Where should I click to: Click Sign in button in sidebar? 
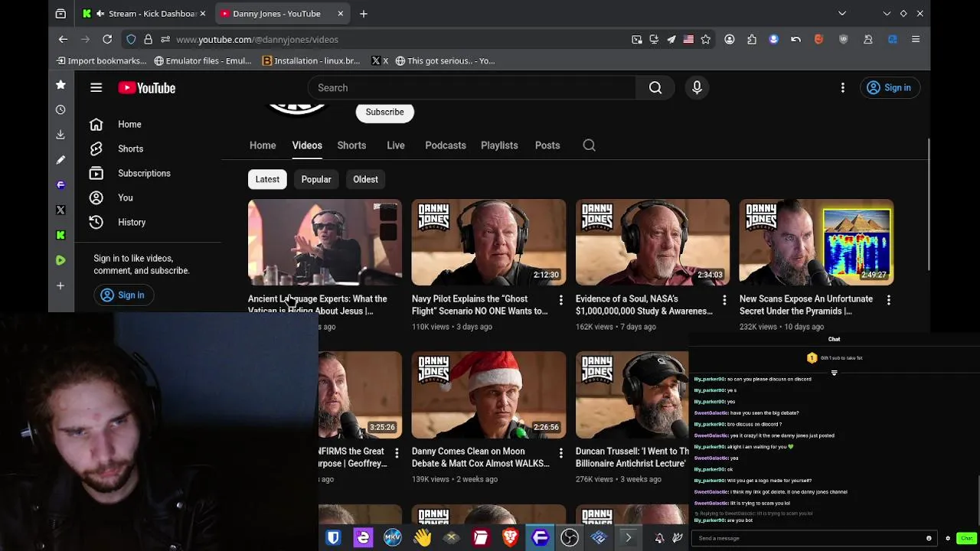[x=123, y=295]
